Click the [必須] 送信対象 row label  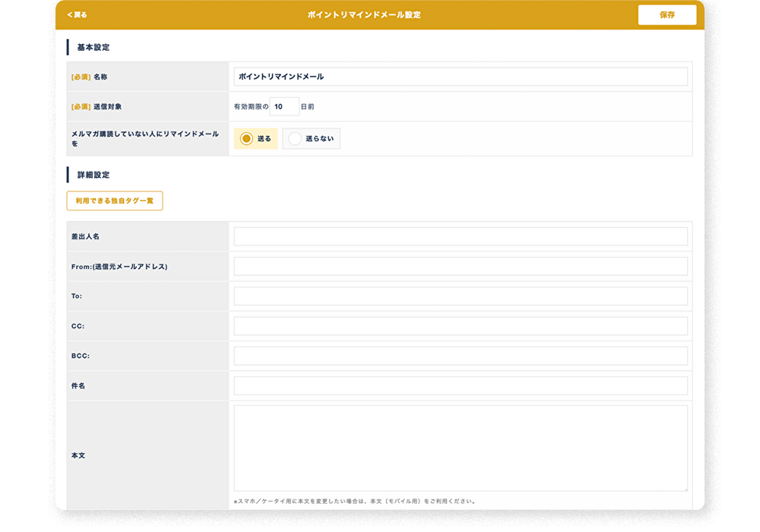click(x=97, y=107)
